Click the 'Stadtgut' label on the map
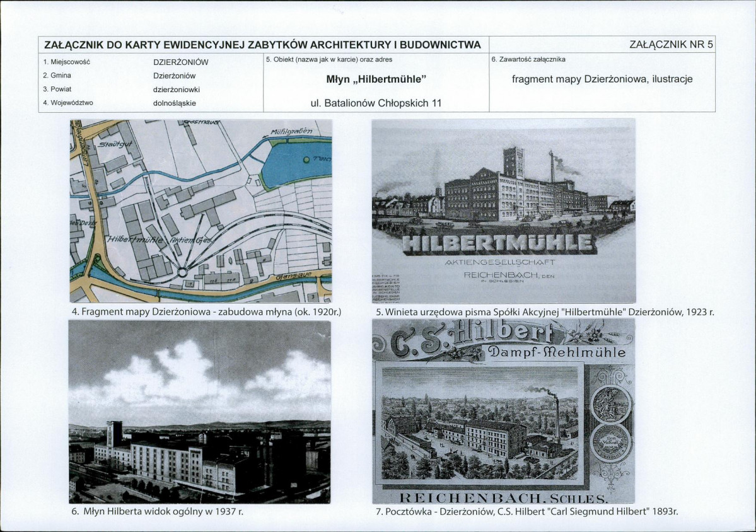This screenshot has height=532, width=756. (115, 146)
